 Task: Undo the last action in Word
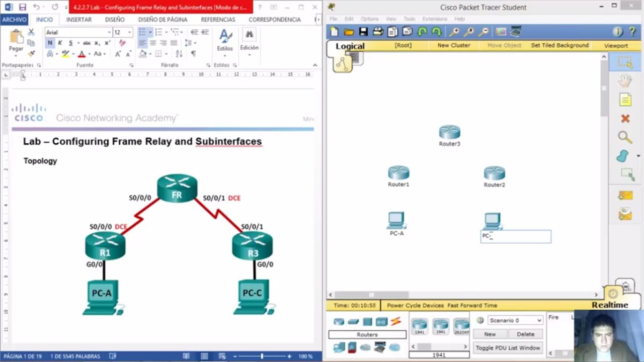(36, 7)
